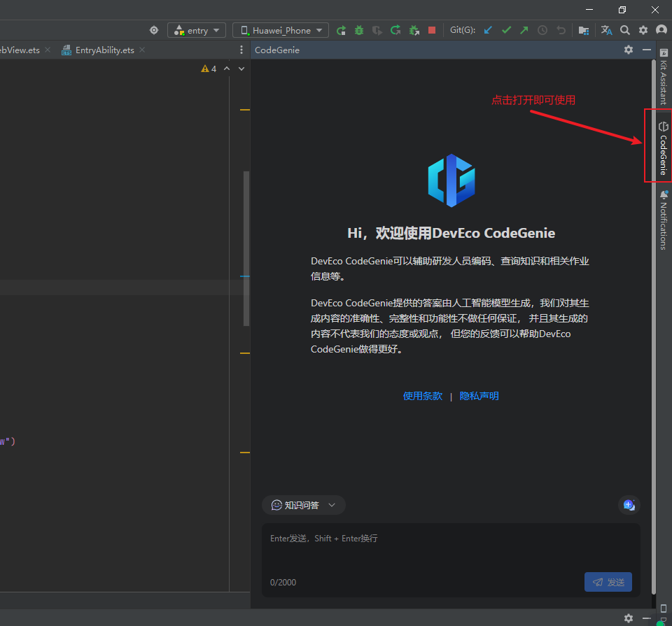Open the entry module dropdown
The height and width of the screenshot is (626, 672).
coord(197,30)
